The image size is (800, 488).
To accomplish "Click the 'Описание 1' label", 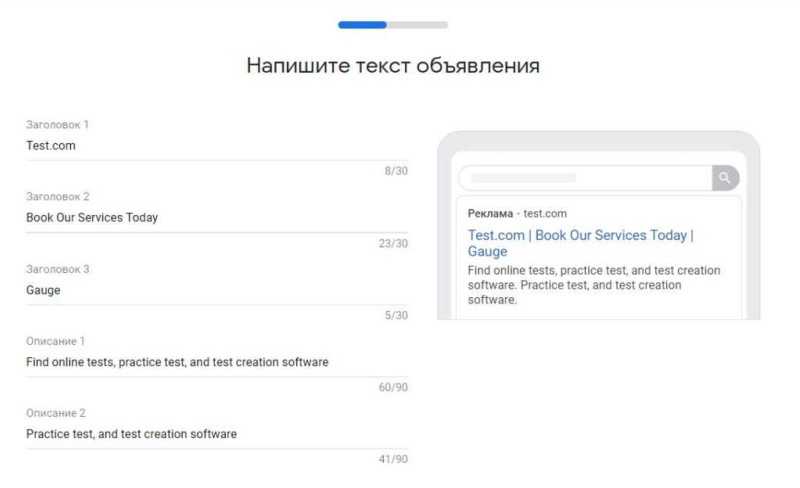I will (x=55, y=341).
